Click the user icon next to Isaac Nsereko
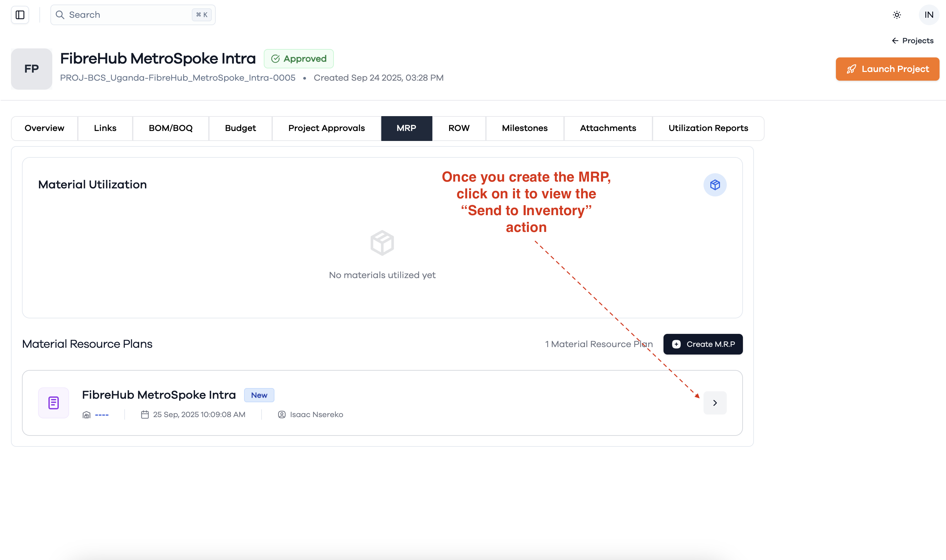This screenshot has width=946, height=560. pos(282,415)
